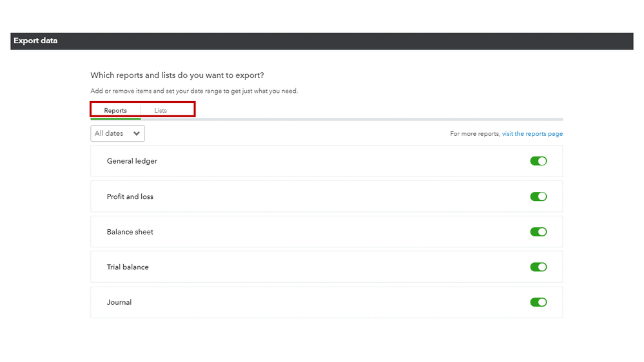Click the Export data header title
The width and height of the screenshot is (644, 362).
click(35, 41)
